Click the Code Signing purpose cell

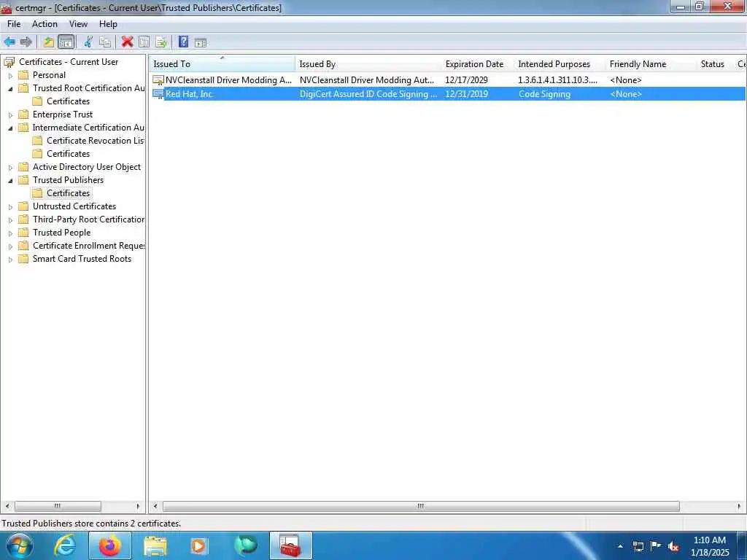coord(544,94)
